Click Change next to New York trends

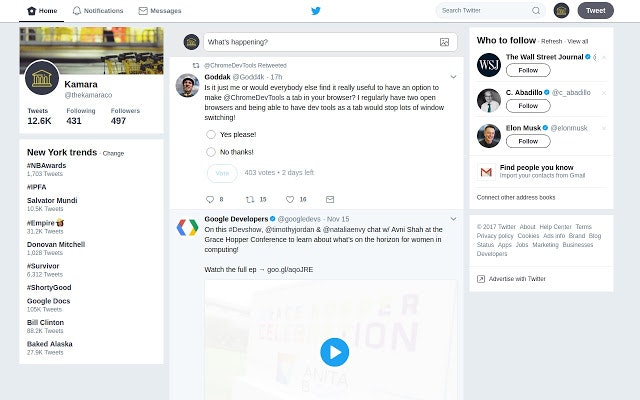(x=113, y=153)
